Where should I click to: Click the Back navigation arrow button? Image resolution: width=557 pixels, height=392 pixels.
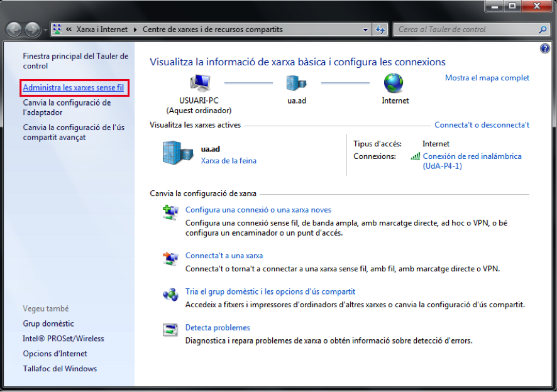pyautogui.click(x=14, y=30)
